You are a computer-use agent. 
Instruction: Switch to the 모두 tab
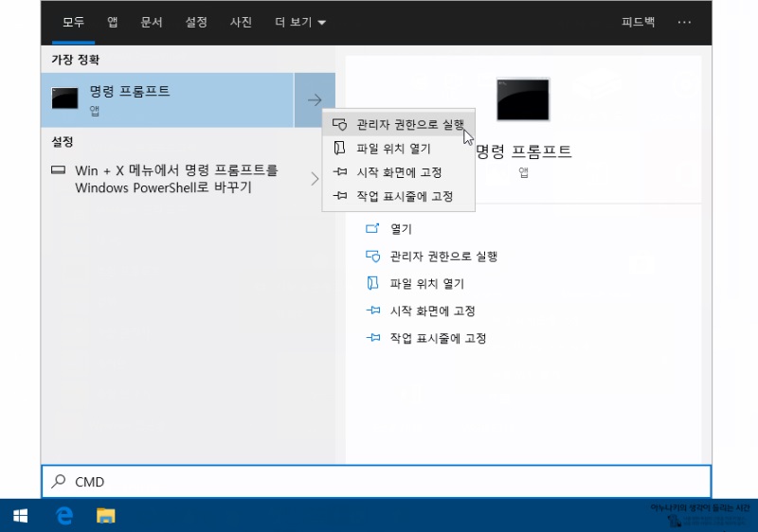(74, 22)
